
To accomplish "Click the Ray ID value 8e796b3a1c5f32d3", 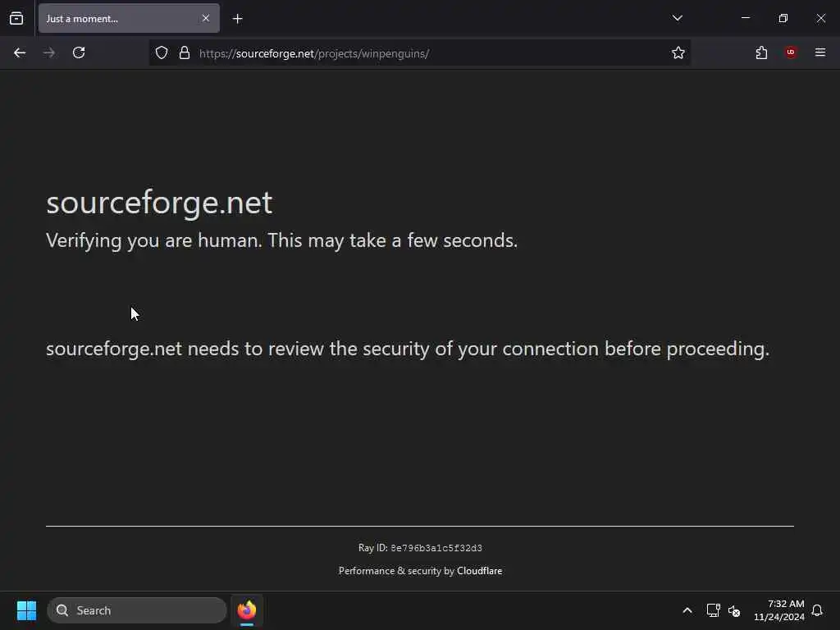I will (x=436, y=548).
